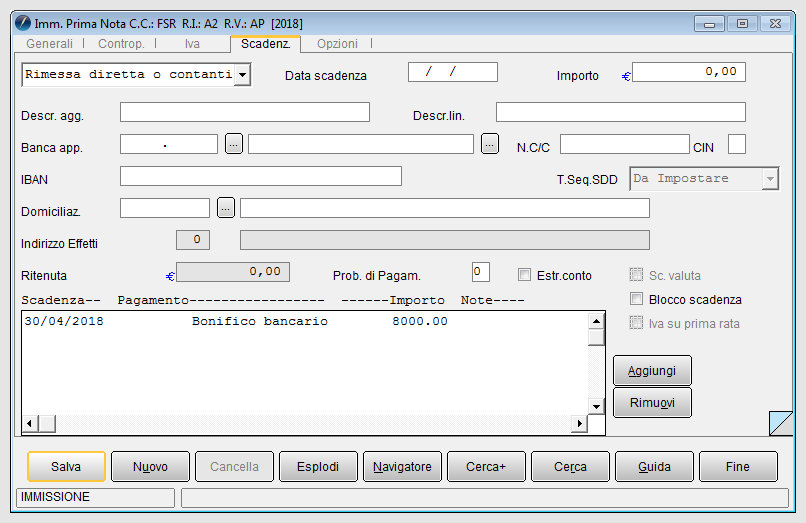Click the horizontal scrollbar thumb of the list
Screen dimensions: 806x523
click(x=47, y=424)
